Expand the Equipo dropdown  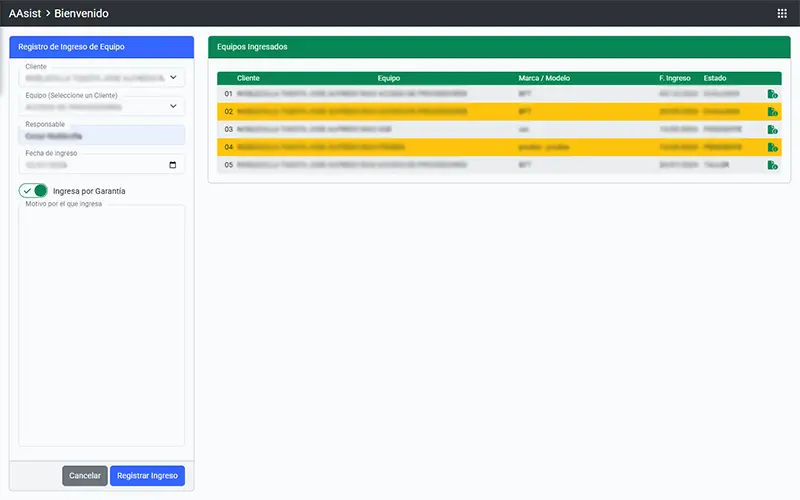172,106
